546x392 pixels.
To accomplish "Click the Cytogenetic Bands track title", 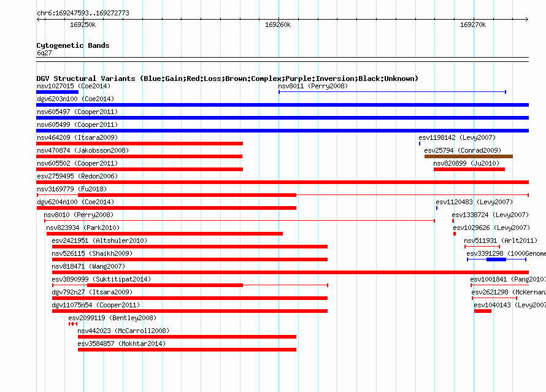I will click(x=73, y=45).
